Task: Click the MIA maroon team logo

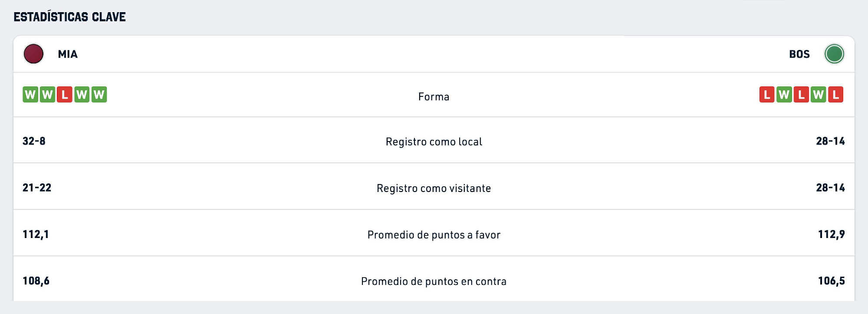Action: click(33, 54)
